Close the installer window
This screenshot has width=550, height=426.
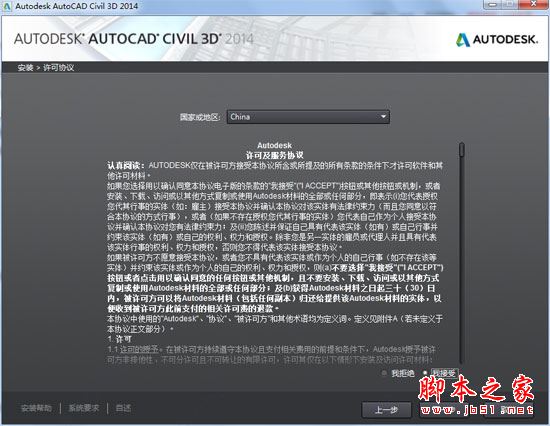(534, 5)
